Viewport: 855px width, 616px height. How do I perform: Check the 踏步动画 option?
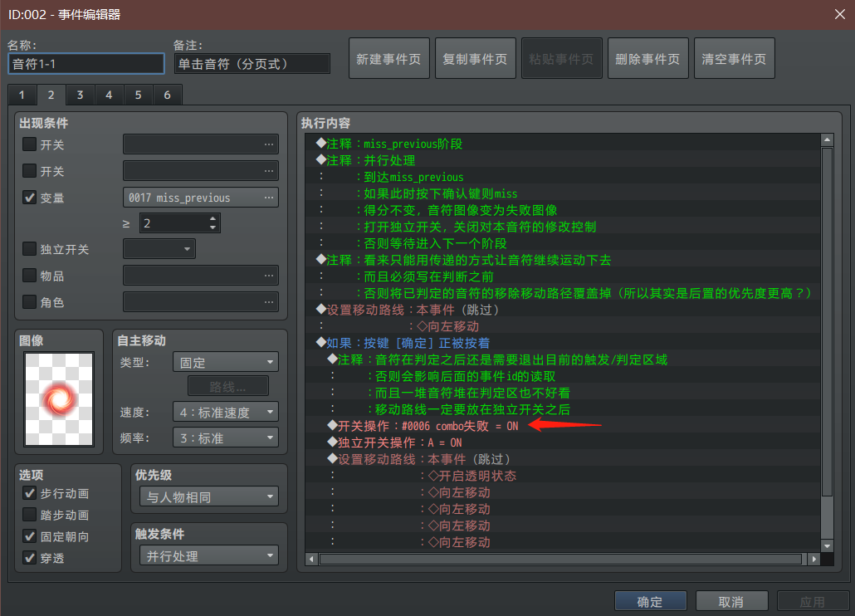pos(29,515)
